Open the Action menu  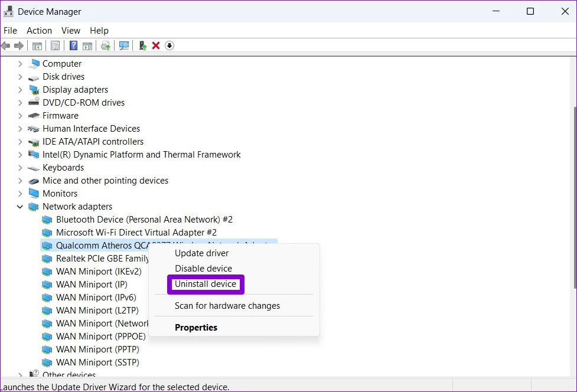[39, 31]
